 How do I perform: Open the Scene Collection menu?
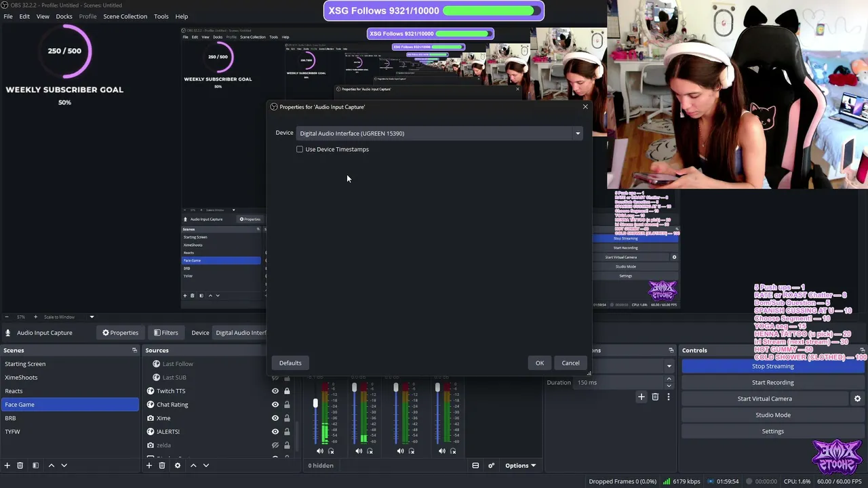(x=125, y=16)
